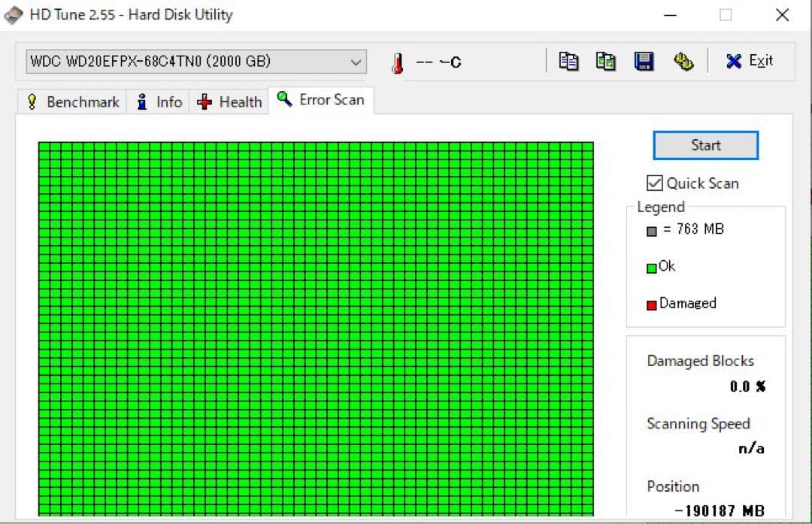Viewport: 812px width, 524px height.
Task: Expand the drive selection dropdown arrow
Action: click(355, 62)
